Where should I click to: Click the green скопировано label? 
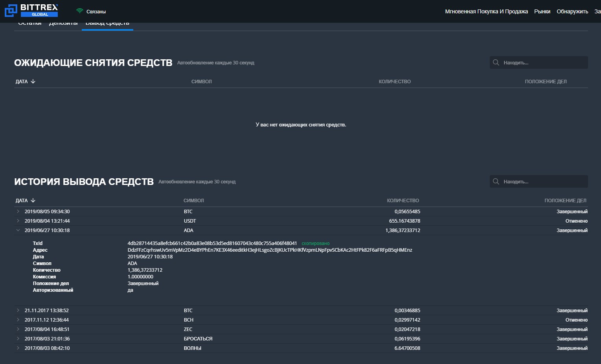click(316, 243)
